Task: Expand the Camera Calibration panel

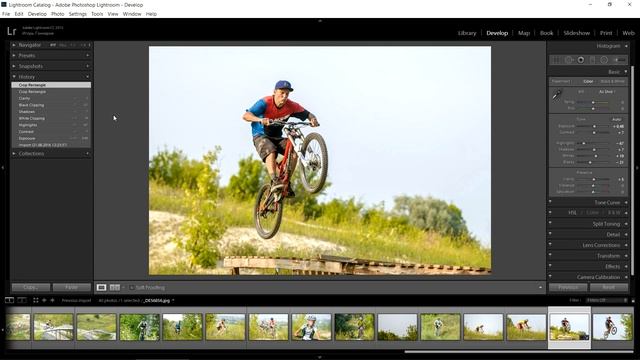Action: tap(627, 277)
